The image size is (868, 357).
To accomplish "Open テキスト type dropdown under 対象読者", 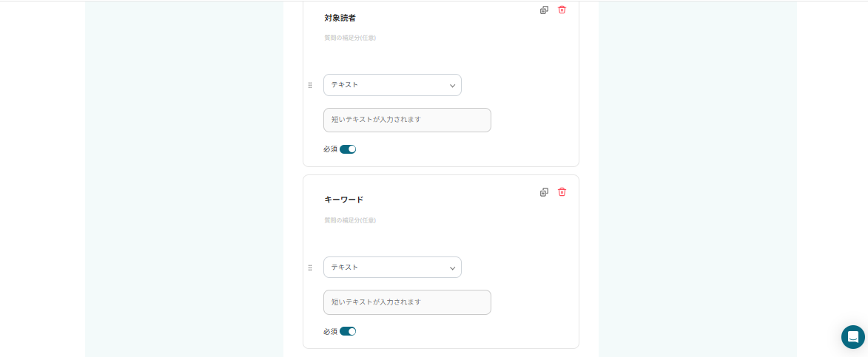I will point(392,85).
